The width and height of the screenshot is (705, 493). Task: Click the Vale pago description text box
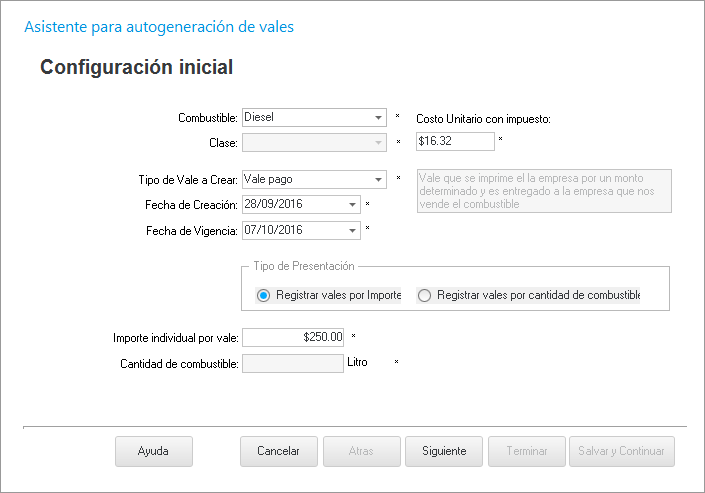(x=543, y=190)
